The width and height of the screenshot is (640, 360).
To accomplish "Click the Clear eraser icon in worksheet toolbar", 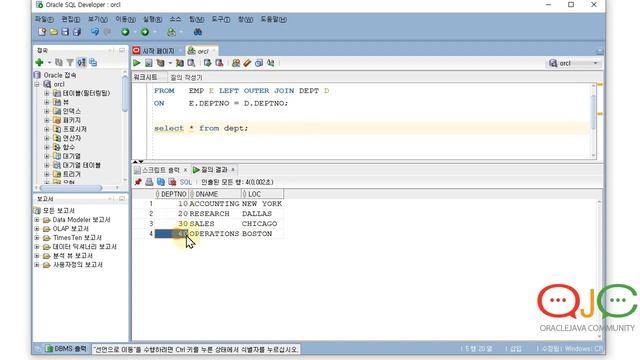I will pyautogui.click(x=247, y=63).
